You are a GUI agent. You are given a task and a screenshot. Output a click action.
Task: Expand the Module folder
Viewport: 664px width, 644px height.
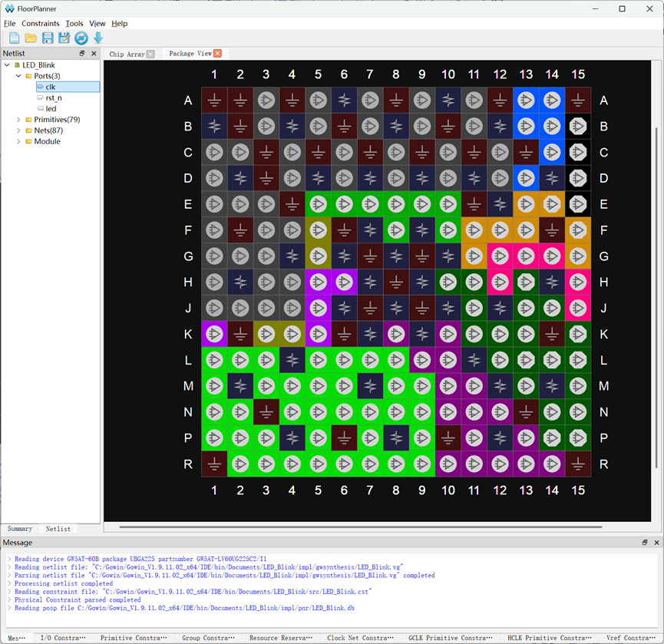click(x=18, y=141)
